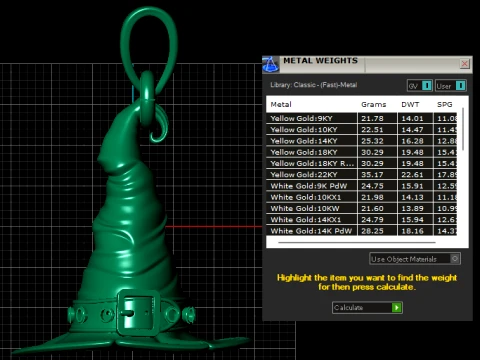
Task: Click the 35.17 grams value
Action: tap(372, 175)
